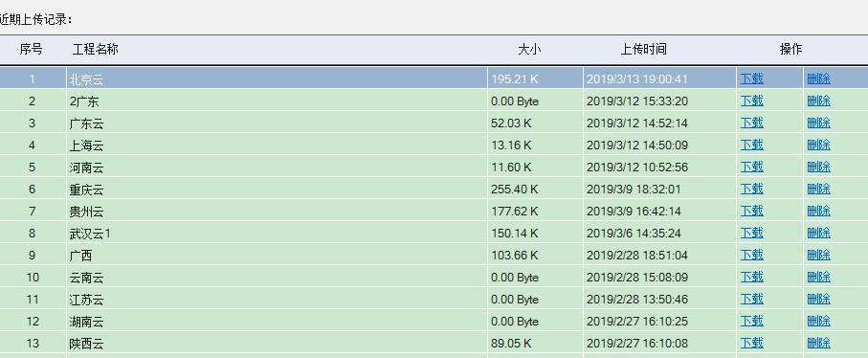868x358 pixels.
Task: Select the 2广东 project name cell
Action: (x=277, y=101)
